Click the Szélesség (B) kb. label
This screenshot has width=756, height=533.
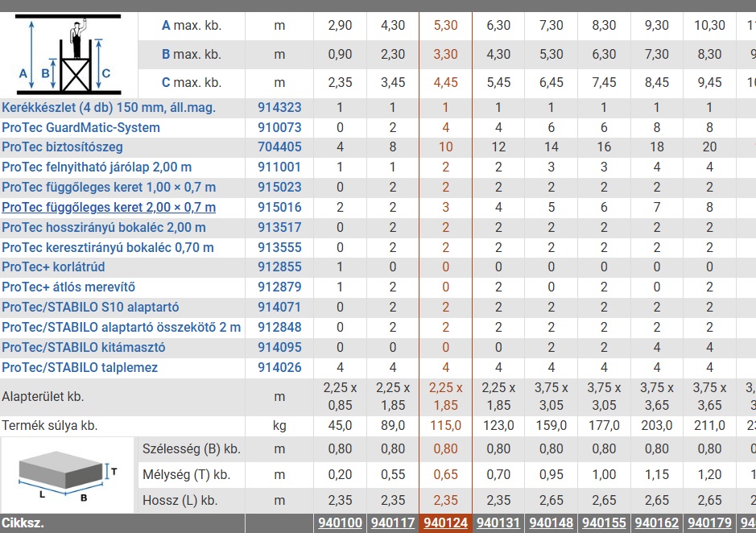192,449
